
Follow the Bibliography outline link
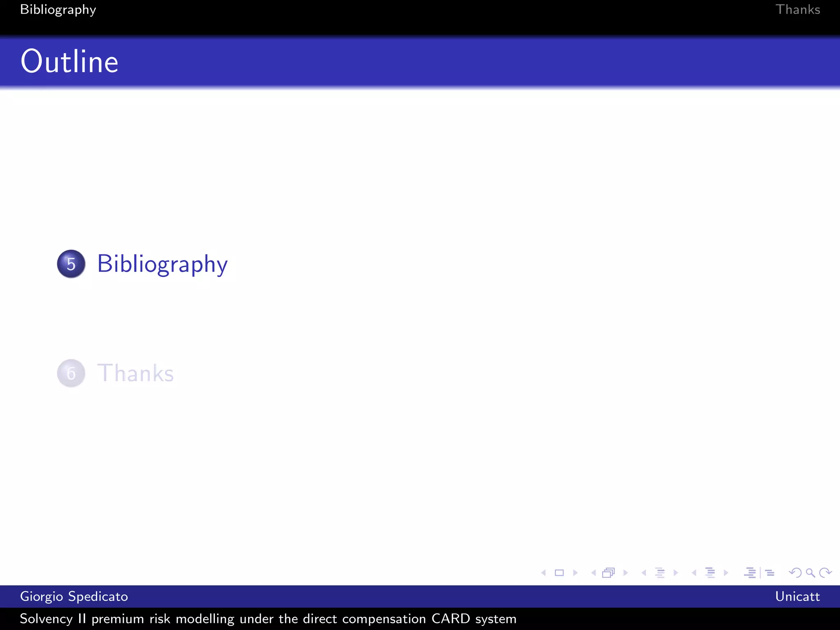(162, 264)
